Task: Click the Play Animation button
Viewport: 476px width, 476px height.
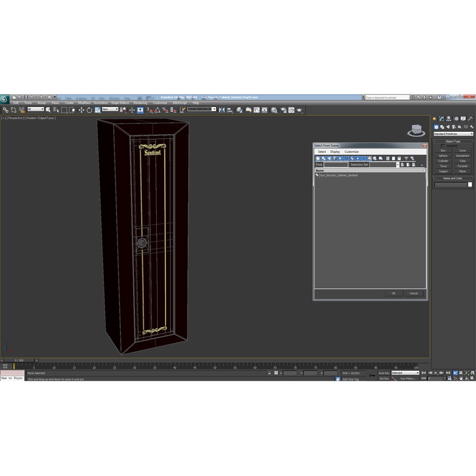Action: pos(436,373)
